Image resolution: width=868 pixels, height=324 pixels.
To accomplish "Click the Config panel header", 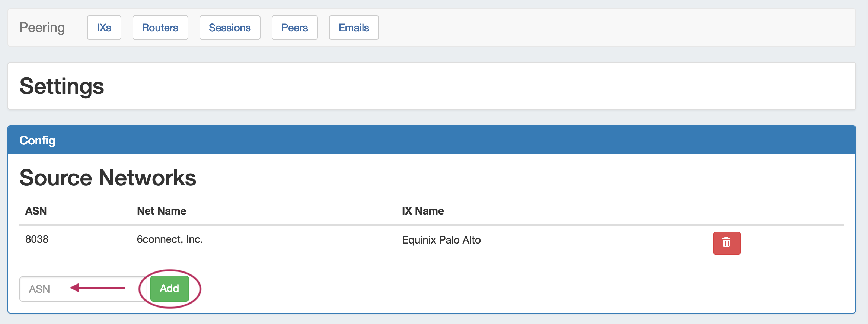I will (x=37, y=140).
